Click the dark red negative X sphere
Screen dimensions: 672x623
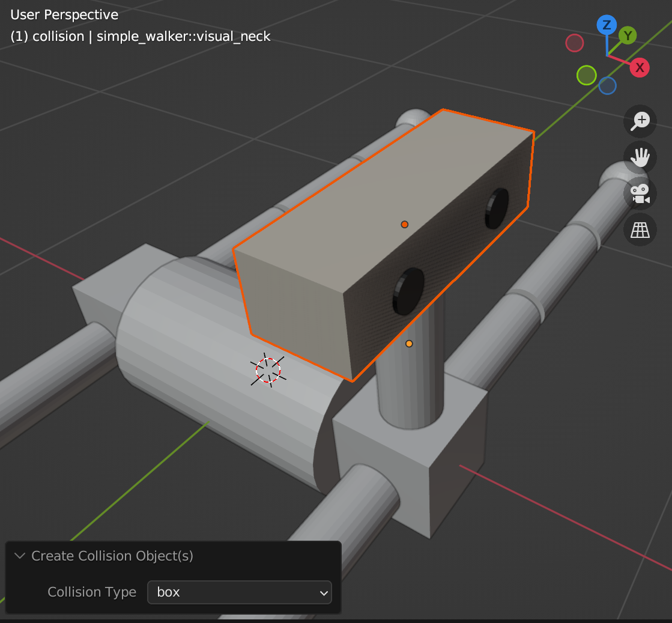pos(574,43)
